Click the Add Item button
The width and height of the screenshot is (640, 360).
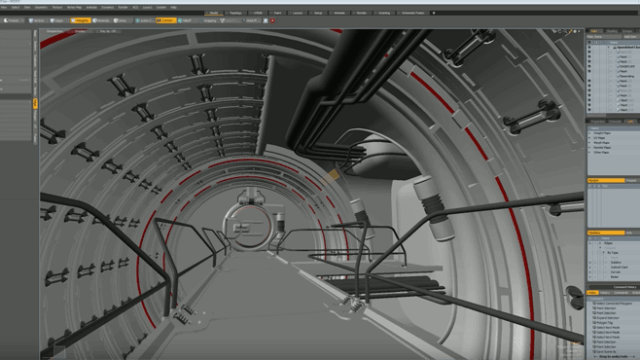click(x=630, y=37)
